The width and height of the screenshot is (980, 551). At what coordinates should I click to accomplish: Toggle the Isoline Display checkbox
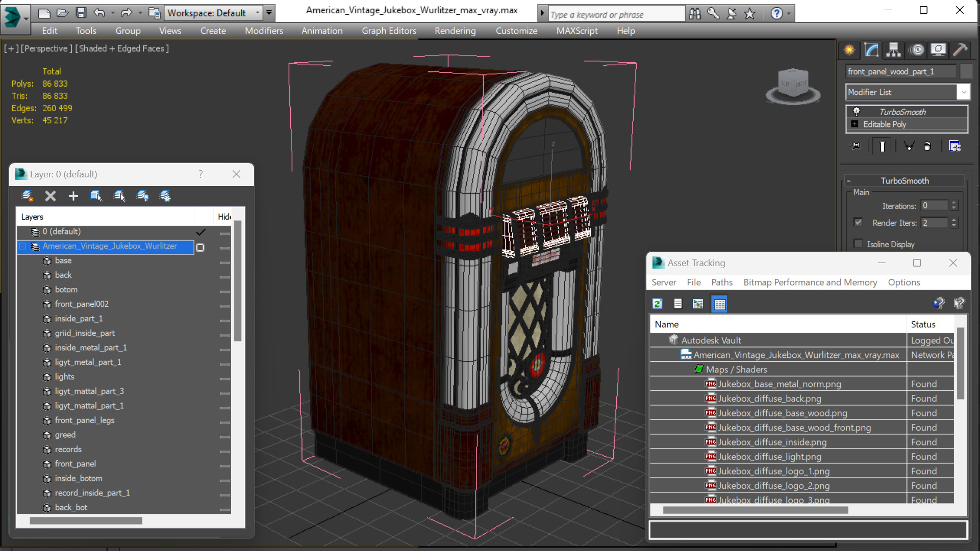pos(859,244)
